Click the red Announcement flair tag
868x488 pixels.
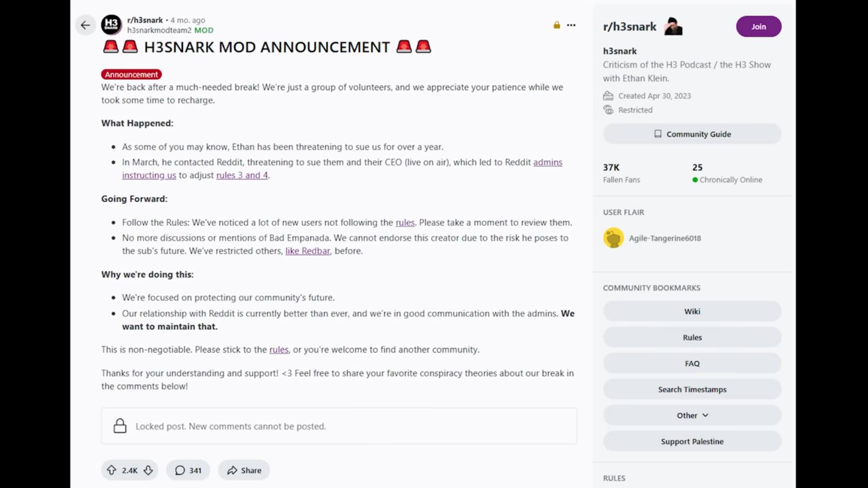[131, 74]
